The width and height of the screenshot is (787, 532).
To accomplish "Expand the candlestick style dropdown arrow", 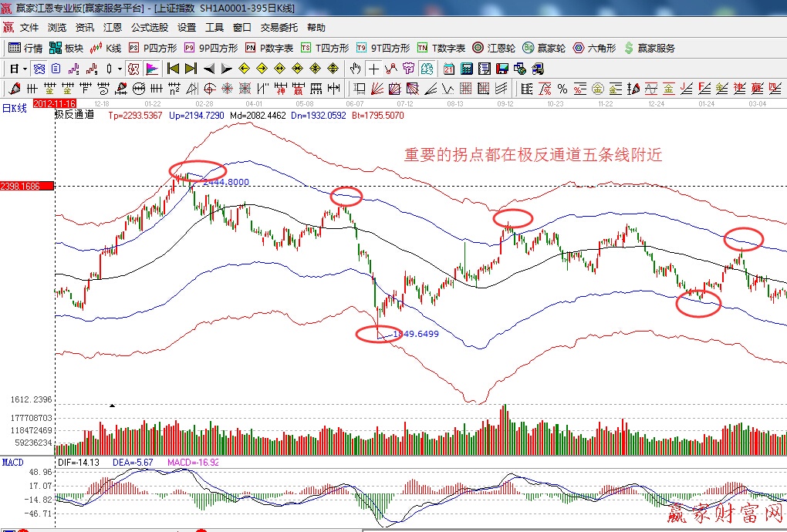I will (120, 69).
